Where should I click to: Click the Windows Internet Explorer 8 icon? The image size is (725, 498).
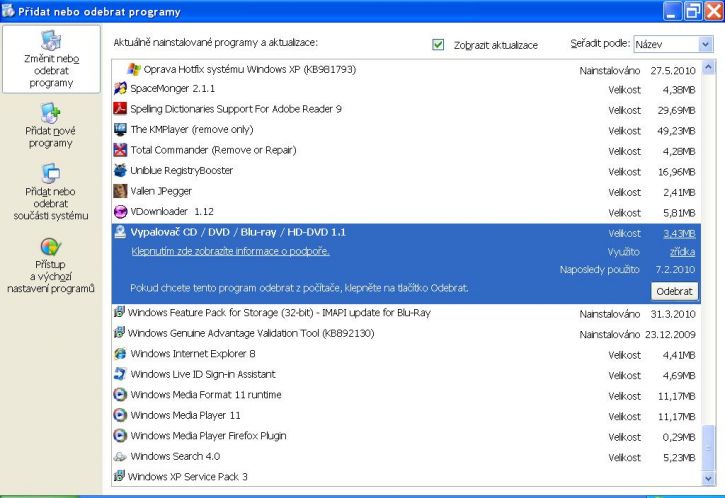[x=120, y=354]
